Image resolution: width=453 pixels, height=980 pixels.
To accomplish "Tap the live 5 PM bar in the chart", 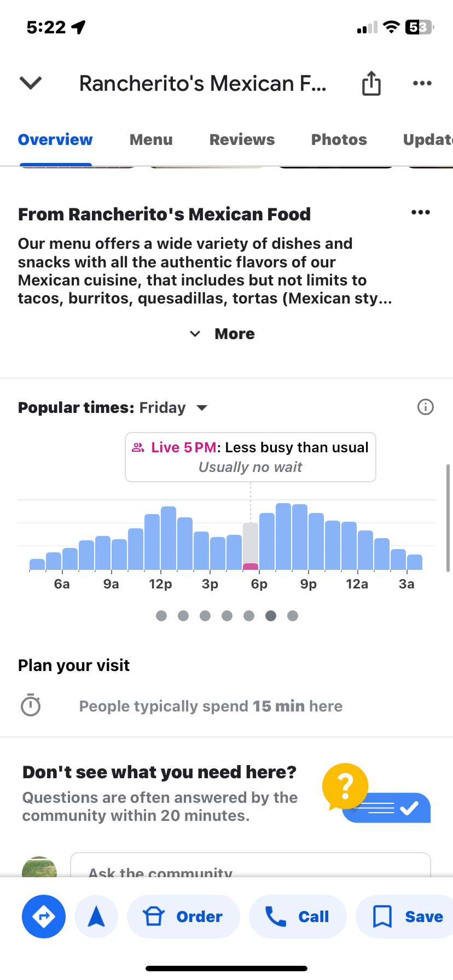I will click(x=251, y=547).
